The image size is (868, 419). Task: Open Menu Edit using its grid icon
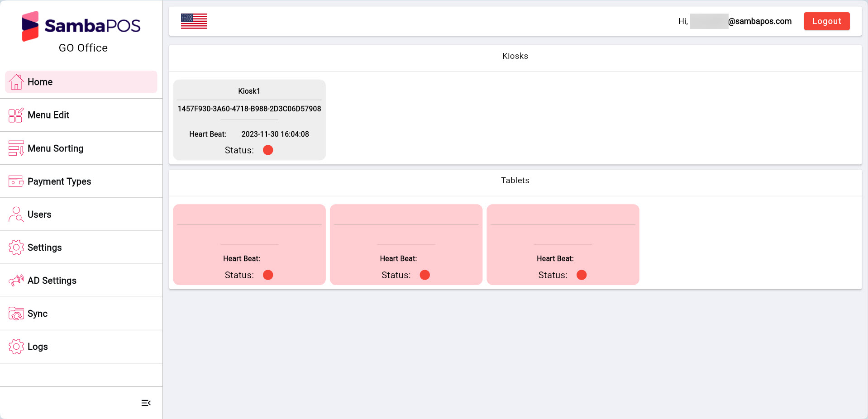click(16, 115)
